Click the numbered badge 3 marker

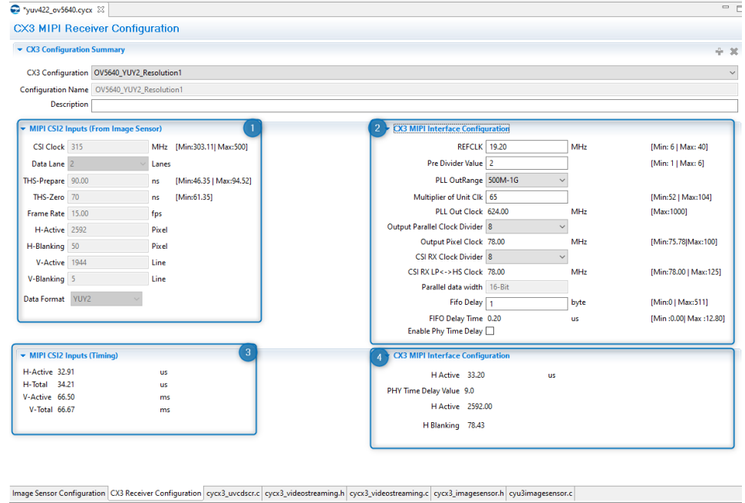tap(248, 352)
